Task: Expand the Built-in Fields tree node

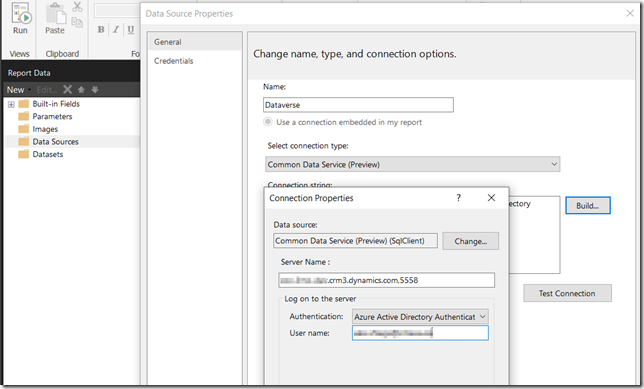Action: pos(11,104)
